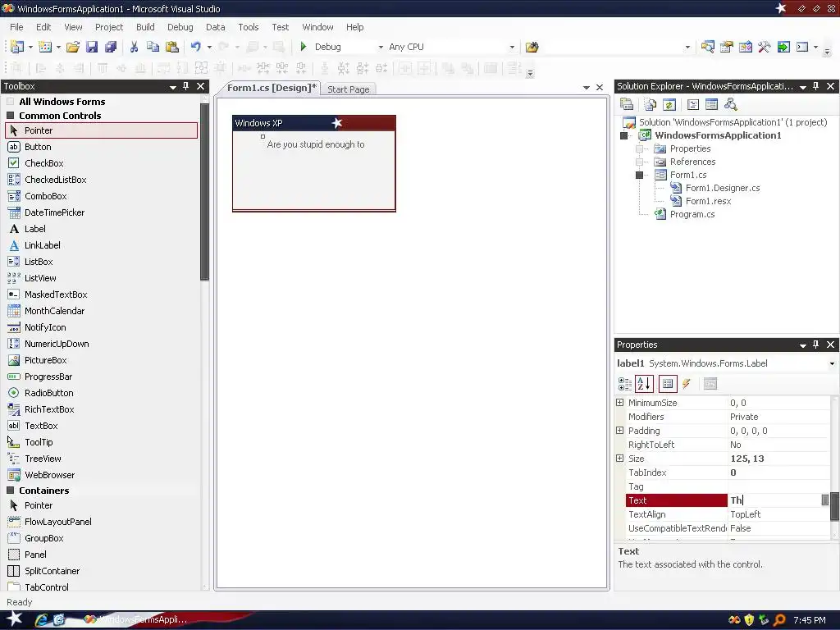The width and height of the screenshot is (840, 630).
Task: Start debugging with the green play arrow
Action: coord(304,47)
